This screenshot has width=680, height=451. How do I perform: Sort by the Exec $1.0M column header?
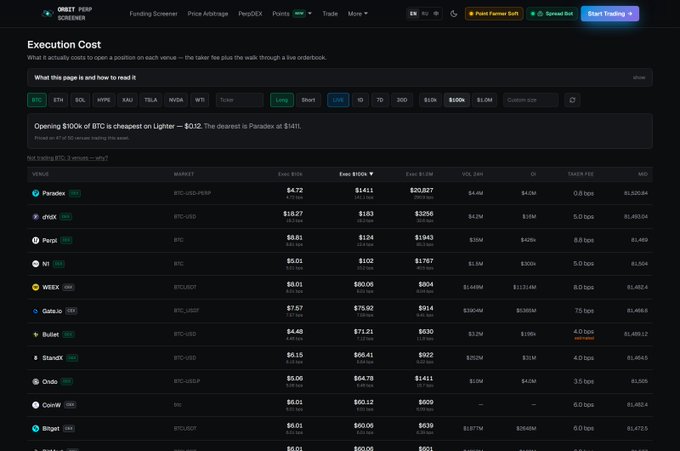(x=419, y=174)
